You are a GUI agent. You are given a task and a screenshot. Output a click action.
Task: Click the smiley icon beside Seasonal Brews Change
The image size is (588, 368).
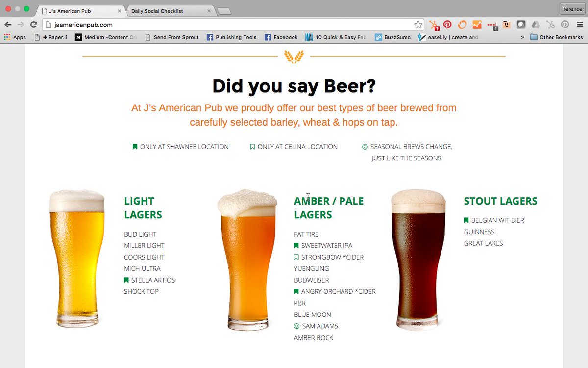click(x=365, y=147)
